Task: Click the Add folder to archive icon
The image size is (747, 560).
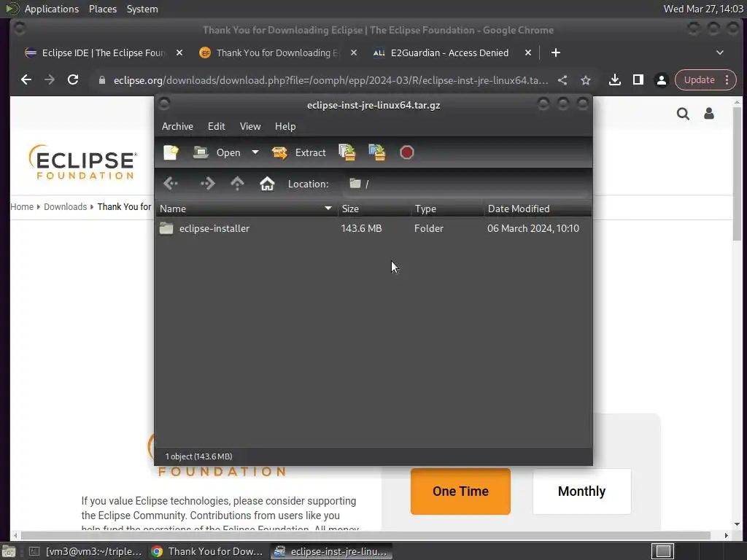Action: click(x=377, y=152)
